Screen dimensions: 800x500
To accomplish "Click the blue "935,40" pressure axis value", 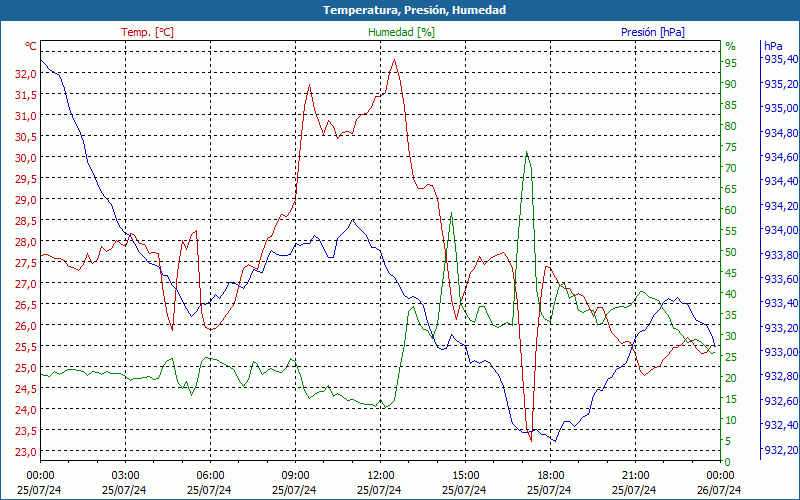I will pyautogui.click(x=780, y=59).
